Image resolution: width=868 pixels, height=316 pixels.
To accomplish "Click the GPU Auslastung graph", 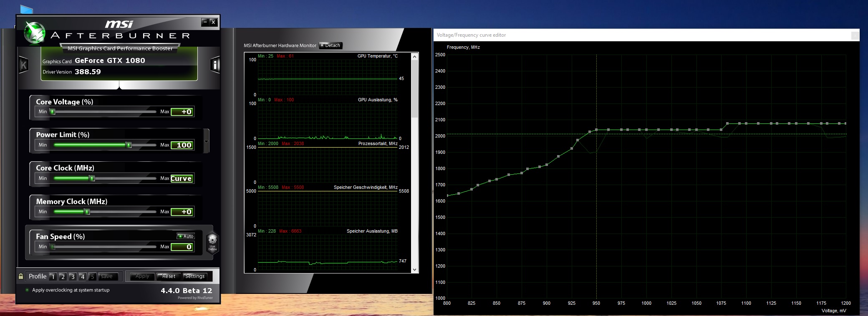I will (328, 121).
